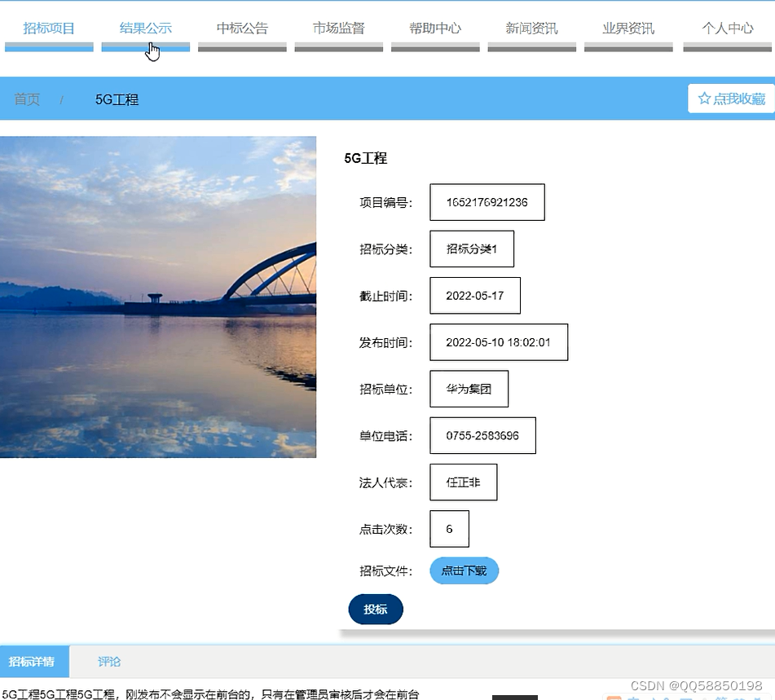
Task: Click the 首页 breadcrumb link
Action: pos(25,99)
